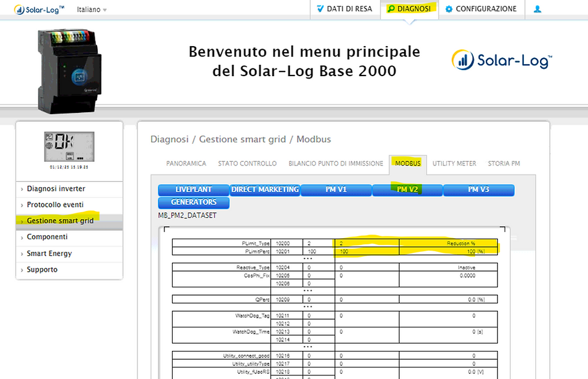Open Smart Energy in sidebar

pos(49,254)
